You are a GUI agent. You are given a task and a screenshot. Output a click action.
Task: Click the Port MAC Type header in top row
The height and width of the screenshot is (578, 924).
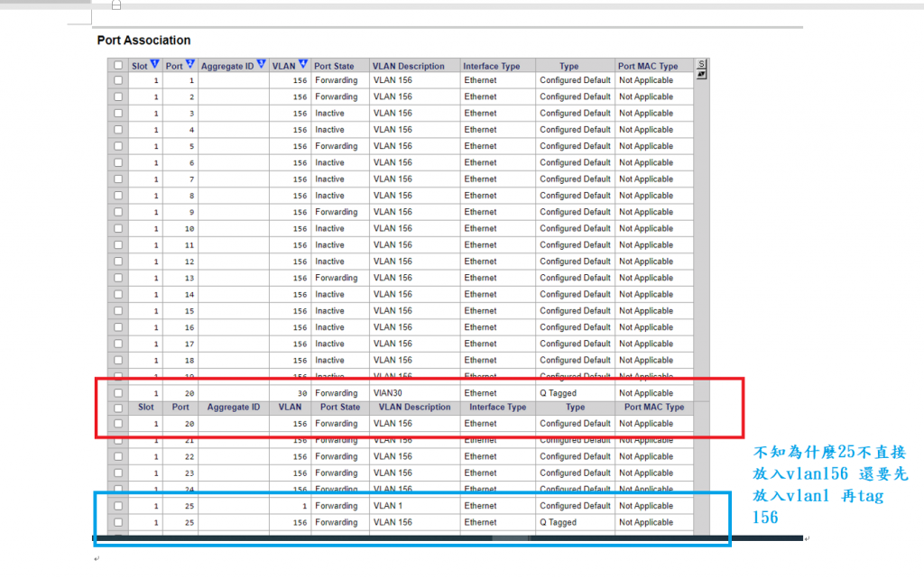click(x=648, y=66)
